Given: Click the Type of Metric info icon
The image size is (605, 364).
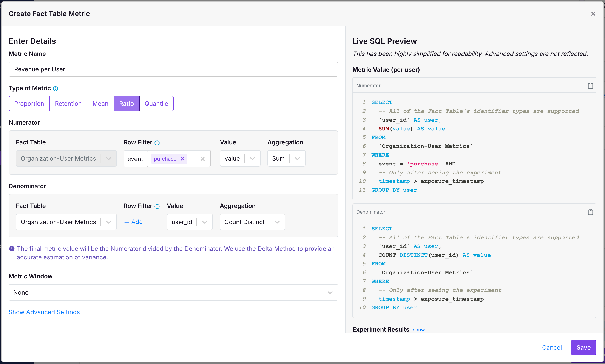Looking at the screenshot, I should [56, 89].
